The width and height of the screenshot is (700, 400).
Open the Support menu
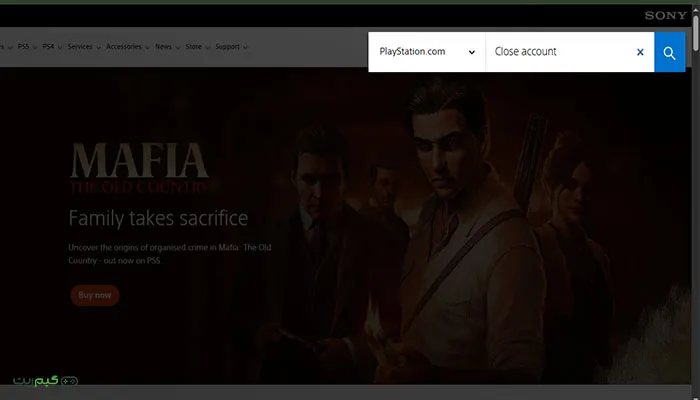click(x=230, y=47)
